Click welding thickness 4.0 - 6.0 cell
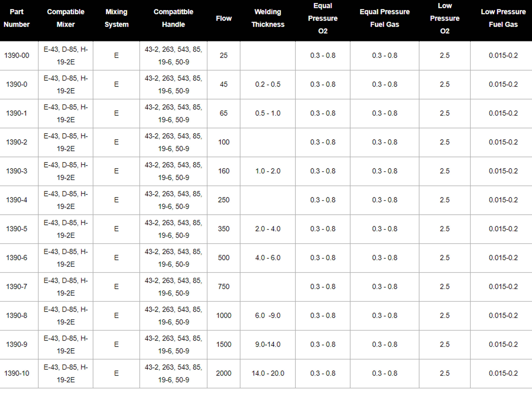The height and width of the screenshot is (399, 532). [x=268, y=258]
